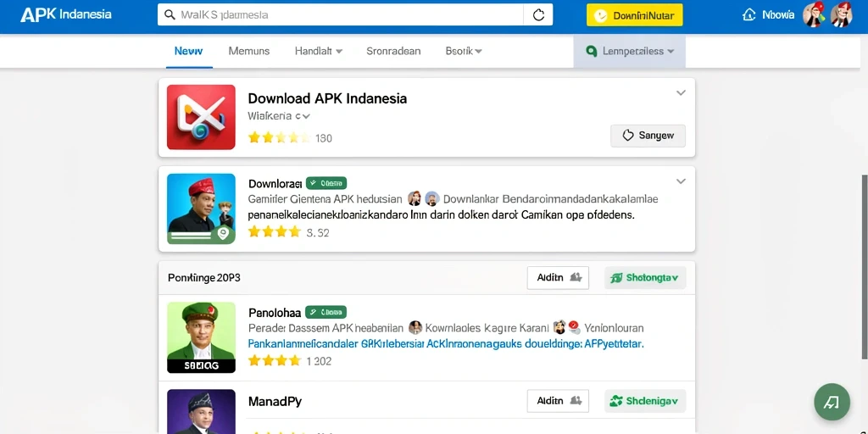Switch to the Memuns tab
This screenshot has width=868, height=434.
click(248, 51)
